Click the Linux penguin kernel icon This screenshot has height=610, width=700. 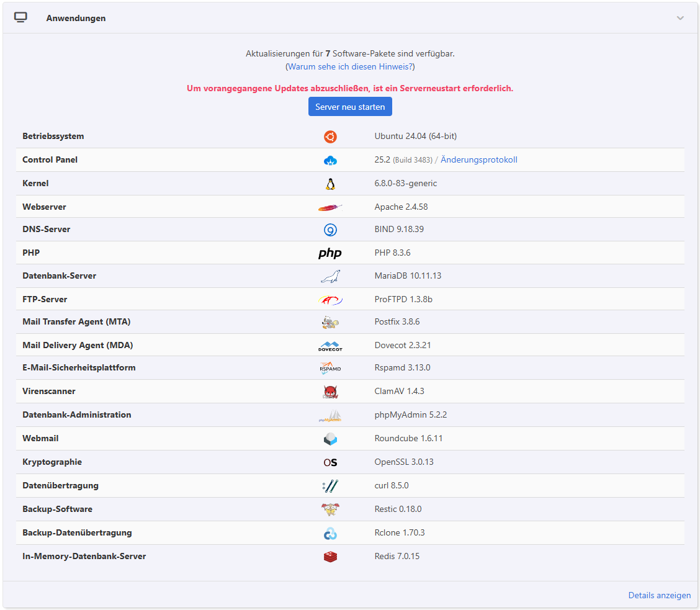[x=330, y=184]
